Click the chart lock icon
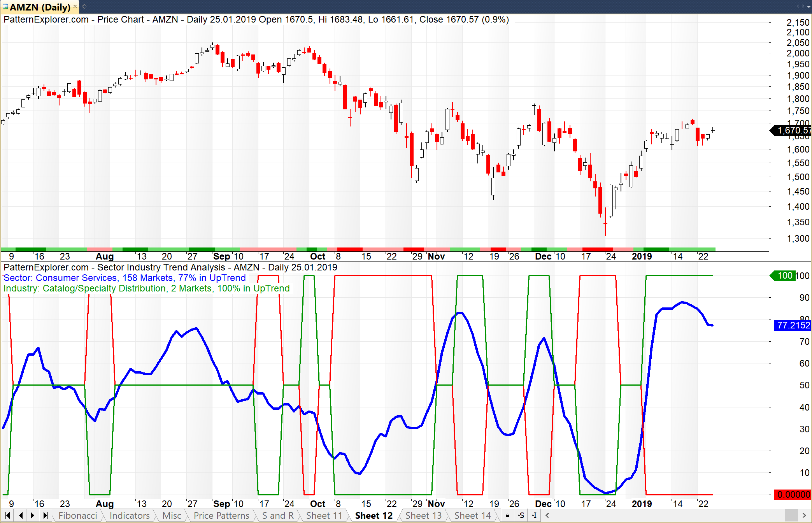The width and height of the screenshot is (812, 523). (x=507, y=516)
